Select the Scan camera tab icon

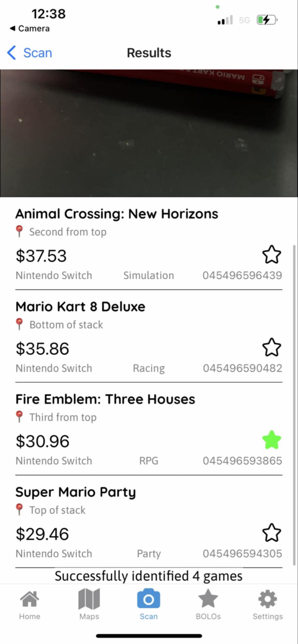point(149,598)
